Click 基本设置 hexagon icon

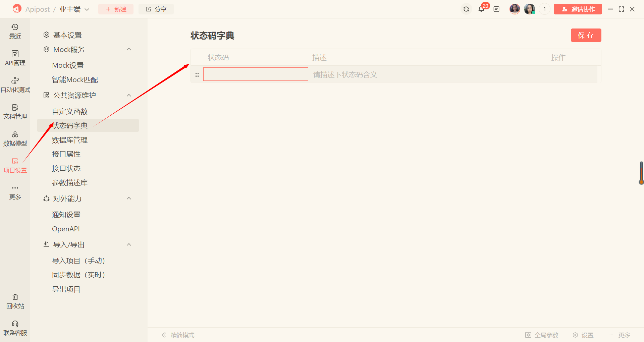pyautogui.click(x=47, y=35)
